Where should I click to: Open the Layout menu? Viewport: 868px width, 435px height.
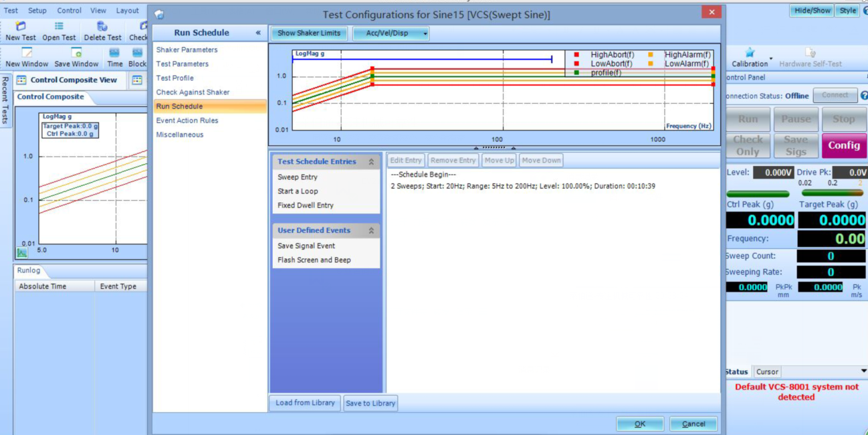click(x=127, y=11)
